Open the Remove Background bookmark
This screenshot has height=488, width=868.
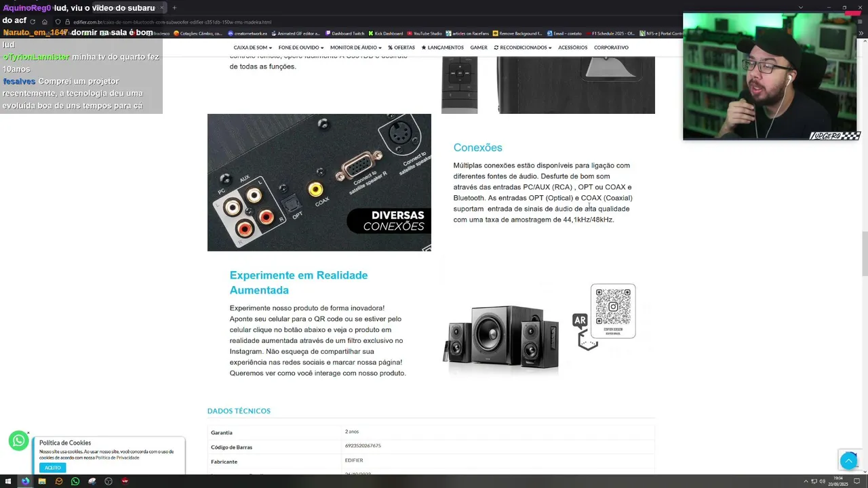click(x=517, y=33)
